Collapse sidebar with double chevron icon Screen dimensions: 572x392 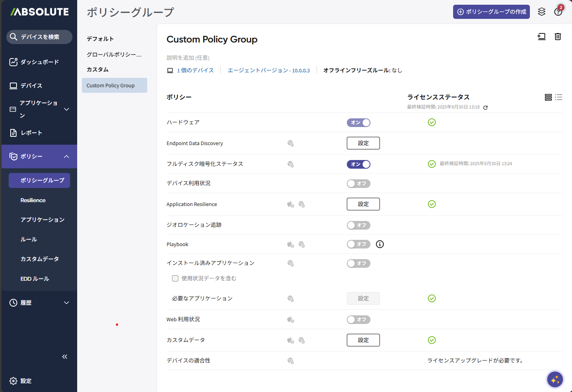coord(65,357)
